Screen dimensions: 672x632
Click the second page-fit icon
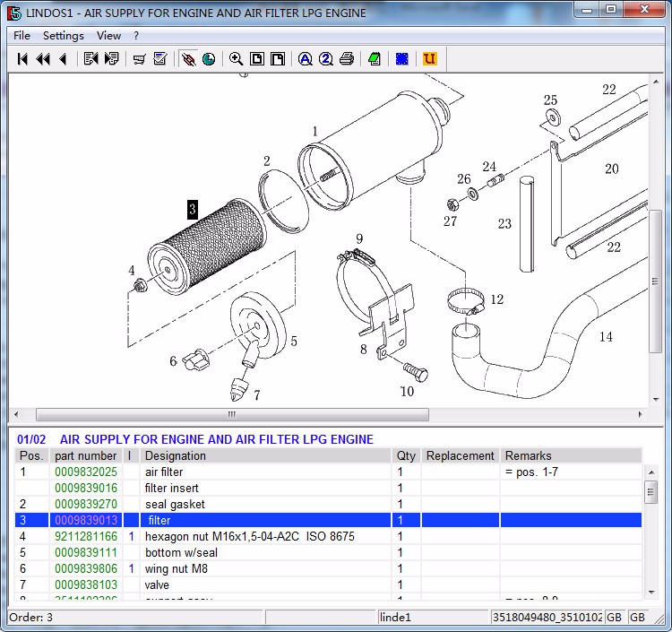click(x=278, y=59)
